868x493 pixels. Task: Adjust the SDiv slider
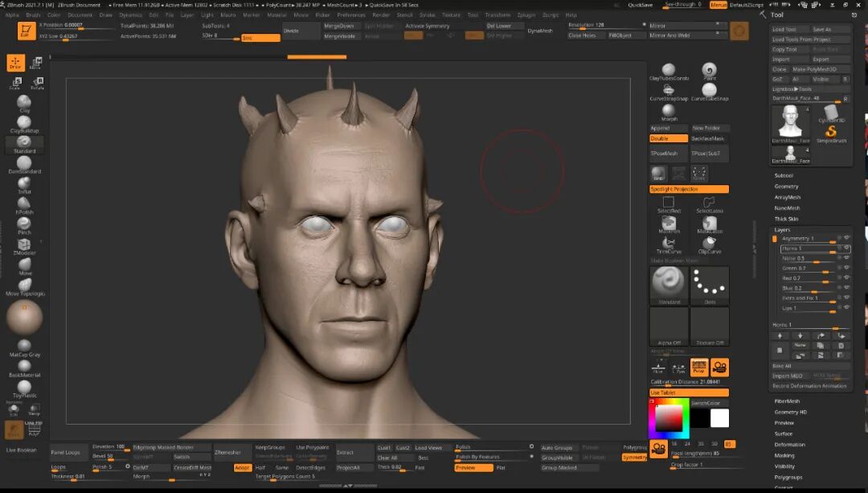coord(221,36)
